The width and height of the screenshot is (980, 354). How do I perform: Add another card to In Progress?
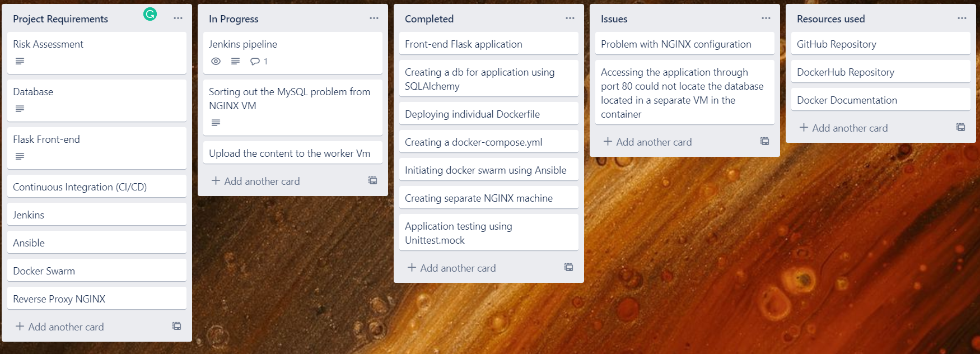pyautogui.click(x=255, y=181)
